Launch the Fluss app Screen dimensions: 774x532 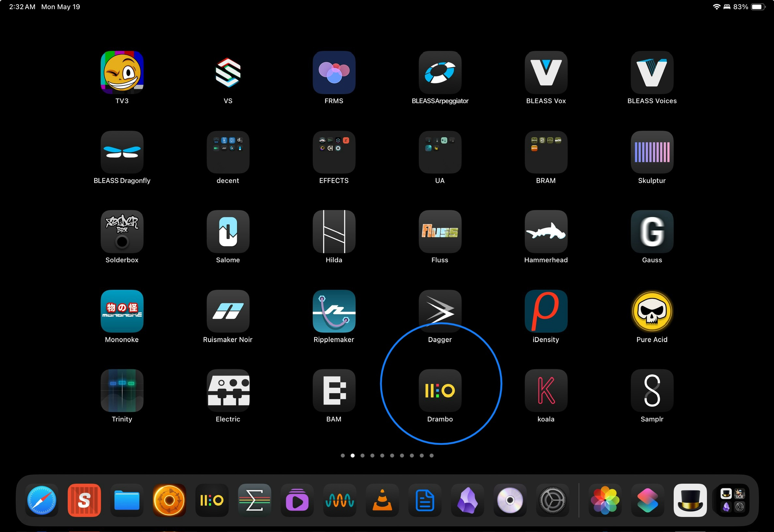pos(440,231)
